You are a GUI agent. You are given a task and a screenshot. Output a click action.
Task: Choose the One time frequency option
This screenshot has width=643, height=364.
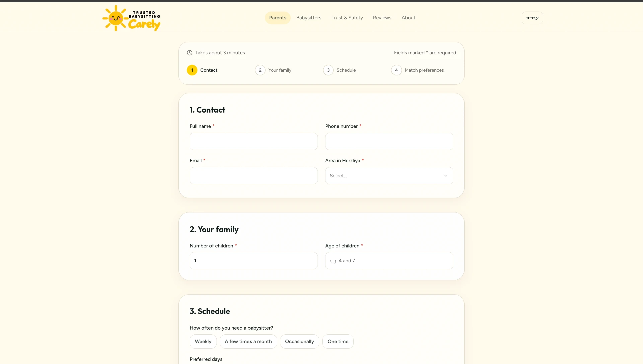click(338, 341)
